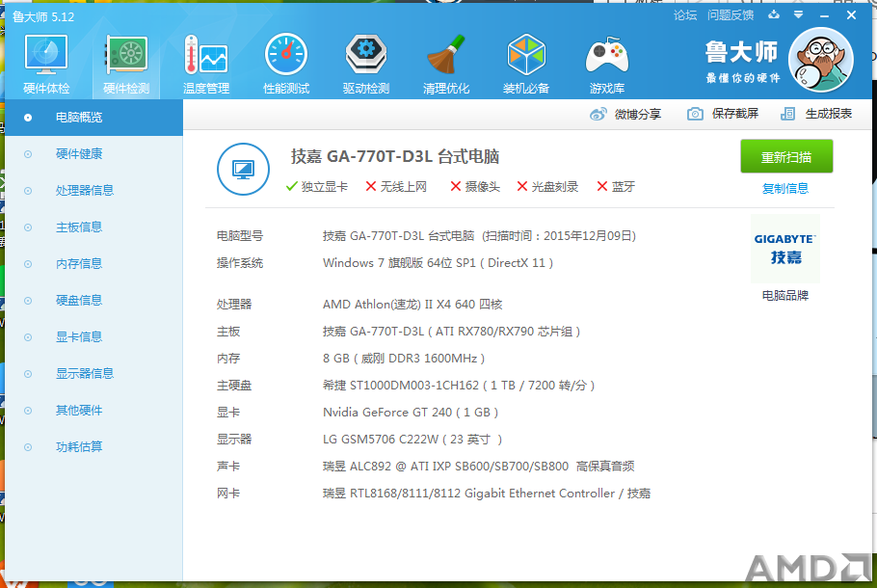Click the round computer monitor icon
This screenshot has width=877, height=588.
[243, 169]
